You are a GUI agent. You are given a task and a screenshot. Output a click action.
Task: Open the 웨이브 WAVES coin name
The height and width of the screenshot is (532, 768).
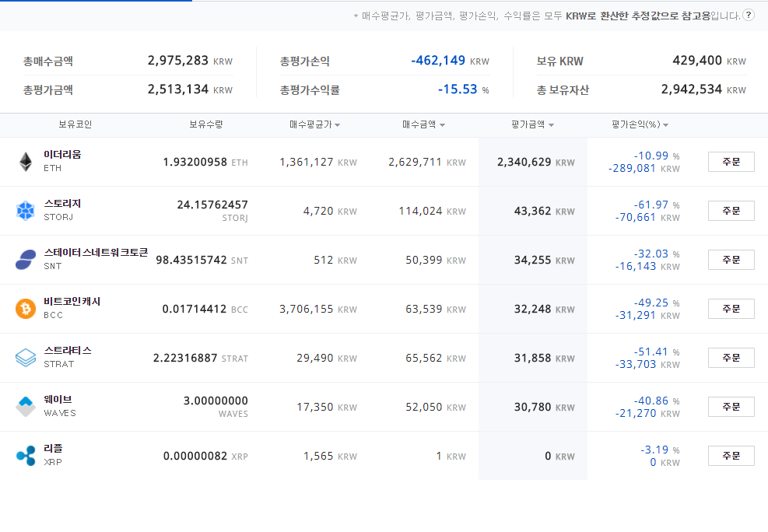(x=60, y=406)
